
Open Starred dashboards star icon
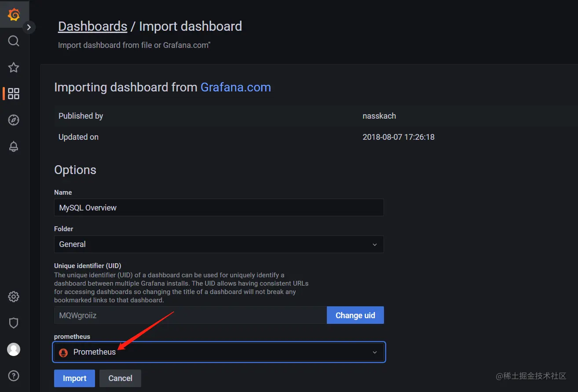(14, 67)
